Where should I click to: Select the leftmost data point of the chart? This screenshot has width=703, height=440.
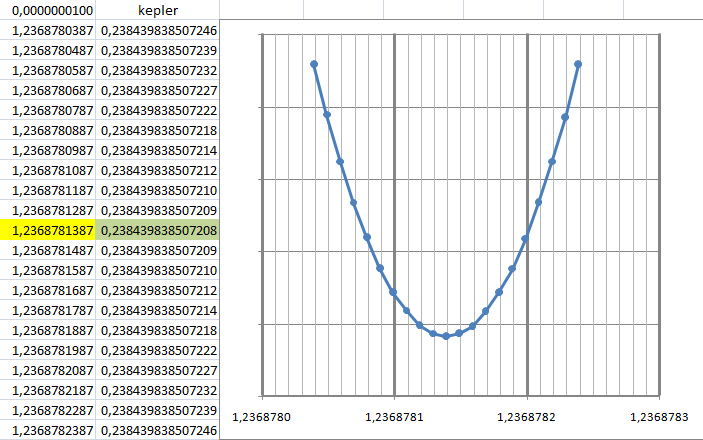(x=314, y=64)
